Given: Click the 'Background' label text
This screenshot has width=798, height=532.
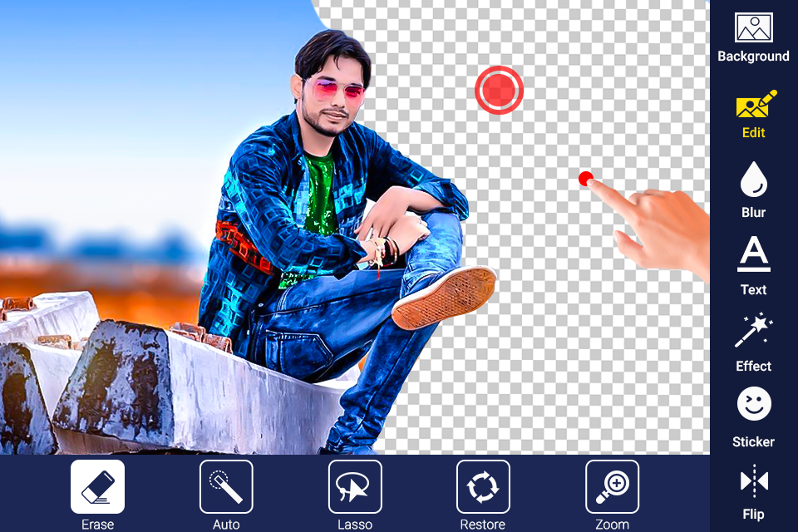Looking at the screenshot, I should pyautogui.click(x=753, y=56).
